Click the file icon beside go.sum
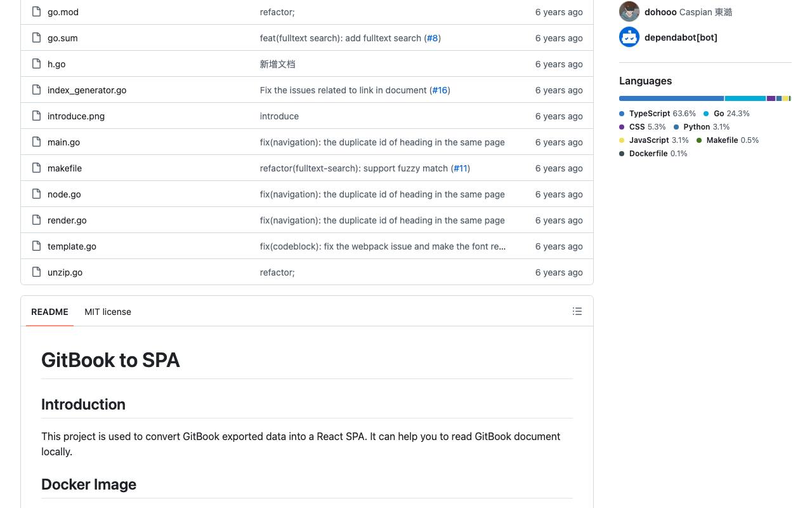The width and height of the screenshot is (812, 508). (x=36, y=37)
